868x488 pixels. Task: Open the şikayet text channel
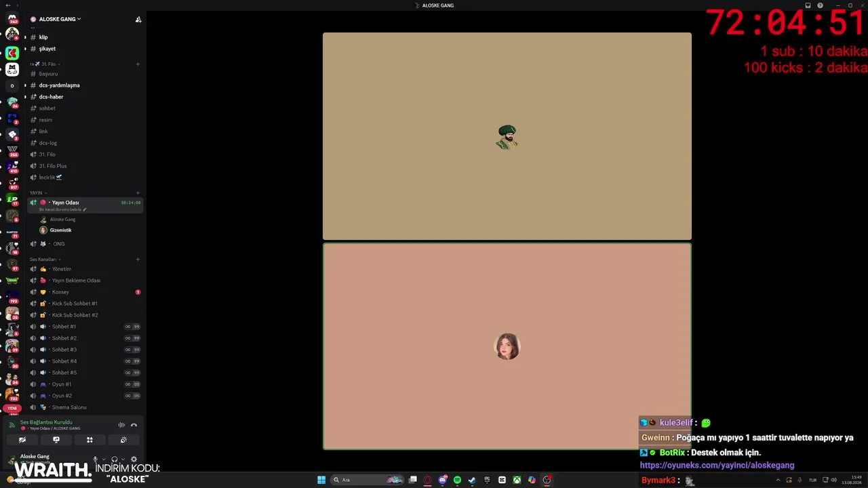tap(84, 49)
